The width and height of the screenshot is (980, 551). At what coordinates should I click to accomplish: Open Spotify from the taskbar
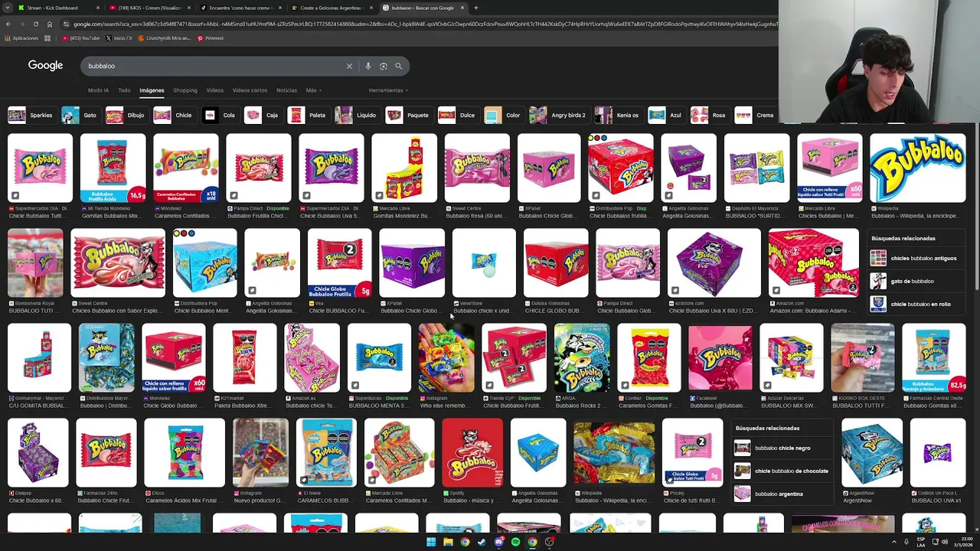(515, 542)
